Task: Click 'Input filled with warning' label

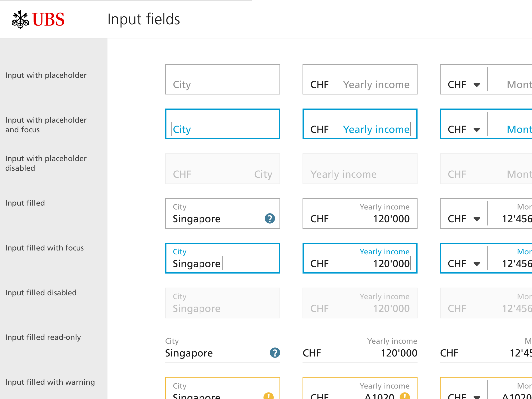Action: click(x=50, y=382)
